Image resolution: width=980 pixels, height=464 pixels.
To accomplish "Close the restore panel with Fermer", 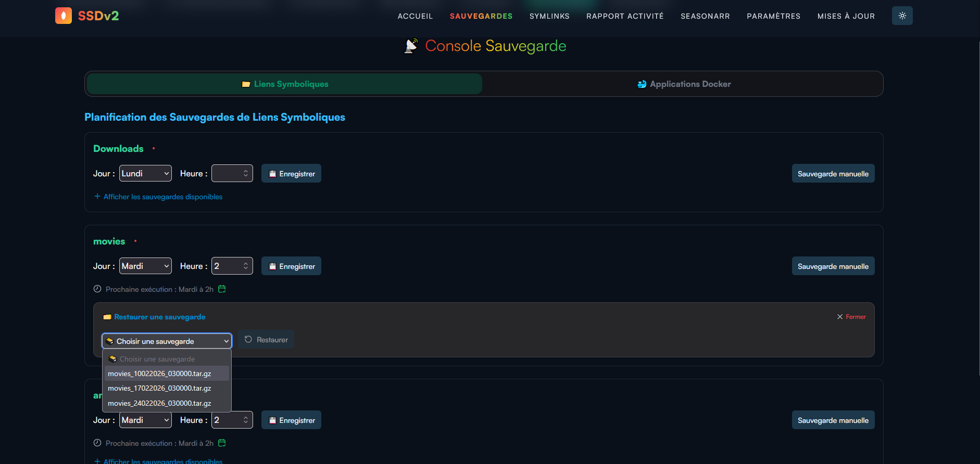I will pyautogui.click(x=851, y=317).
